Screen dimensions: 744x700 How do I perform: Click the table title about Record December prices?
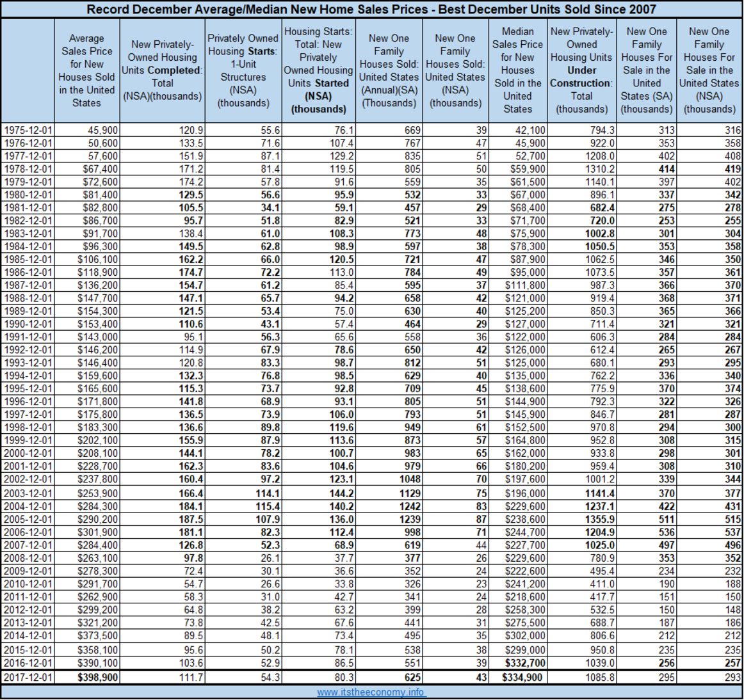[x=371, y=9]
